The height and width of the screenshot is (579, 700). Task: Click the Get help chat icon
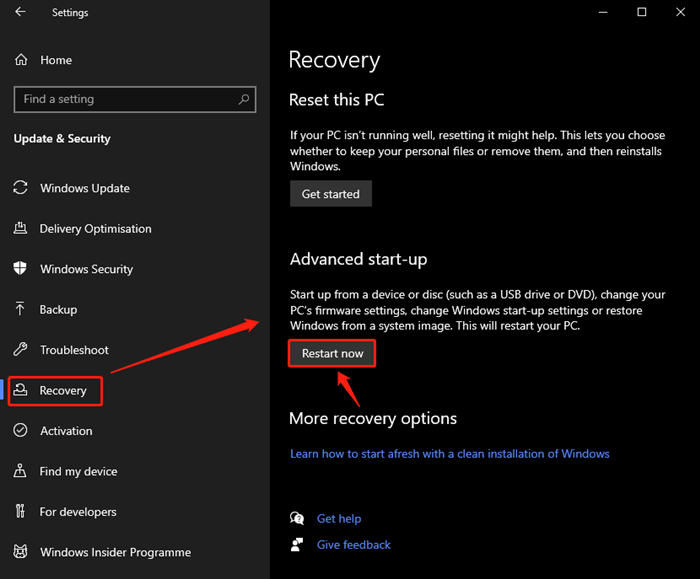coord(297,518)
